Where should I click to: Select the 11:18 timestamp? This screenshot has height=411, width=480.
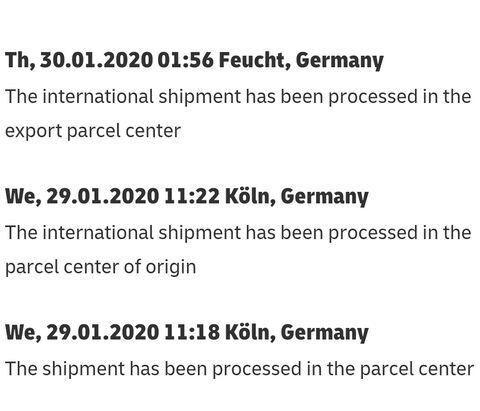point(192,332)
